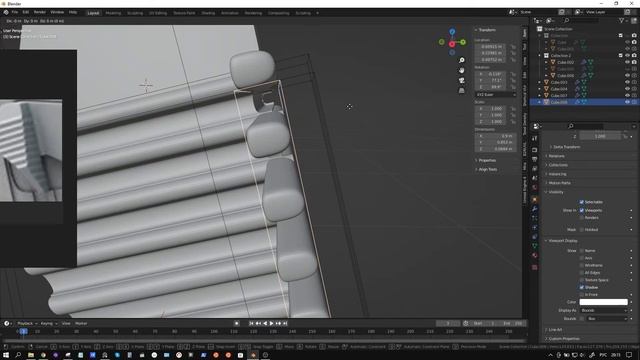Open the View Layer properties tab icon
This screenshot has width=640, height=360.
(534, 169)
